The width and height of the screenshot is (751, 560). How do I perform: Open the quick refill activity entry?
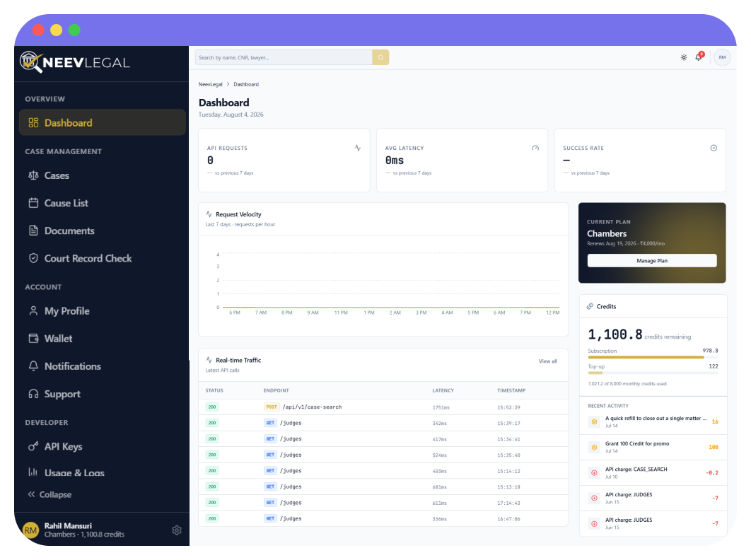(653, 421)
